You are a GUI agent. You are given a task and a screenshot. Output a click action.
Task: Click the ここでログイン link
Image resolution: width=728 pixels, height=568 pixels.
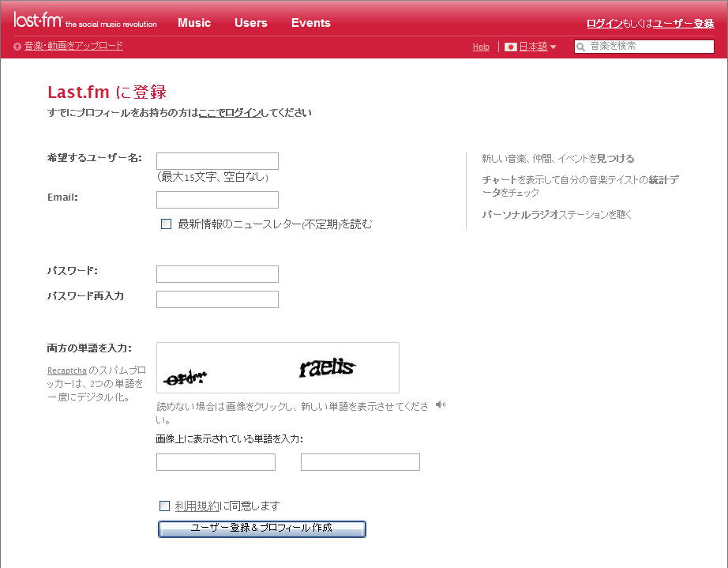coord(230,113)
